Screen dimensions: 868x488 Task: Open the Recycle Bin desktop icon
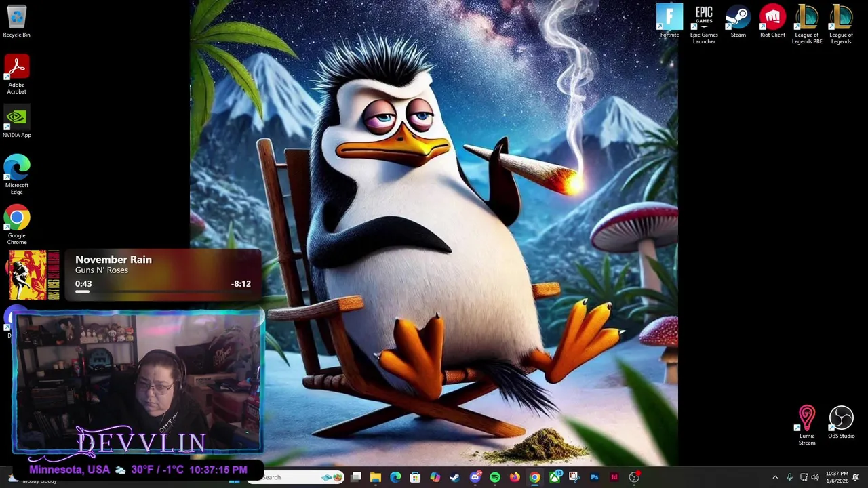[16, 22]
